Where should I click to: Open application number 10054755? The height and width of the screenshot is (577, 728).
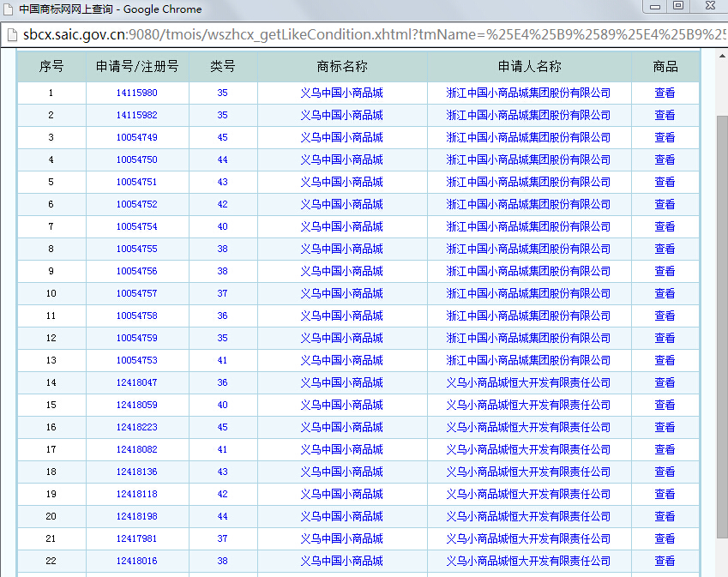137,249
